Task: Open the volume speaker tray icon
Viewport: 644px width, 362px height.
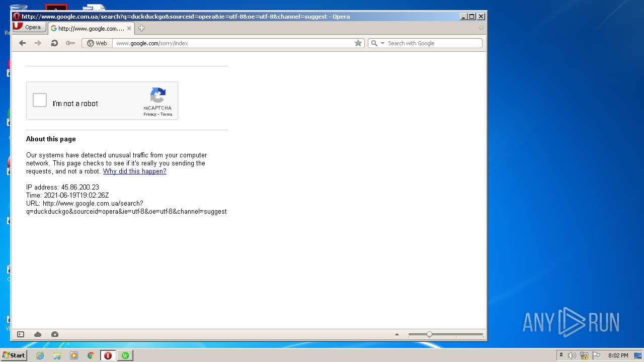Action: pos(572,355)
